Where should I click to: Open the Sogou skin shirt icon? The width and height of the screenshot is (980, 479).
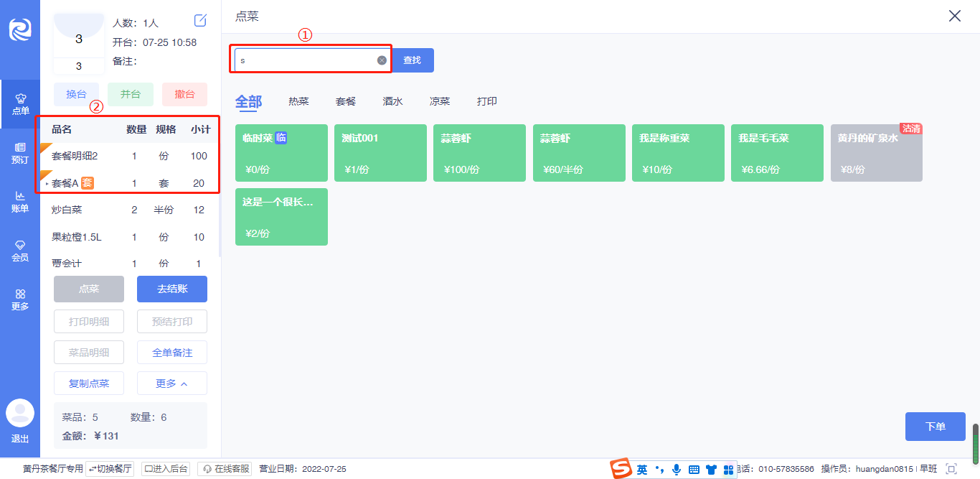point(711,470)
